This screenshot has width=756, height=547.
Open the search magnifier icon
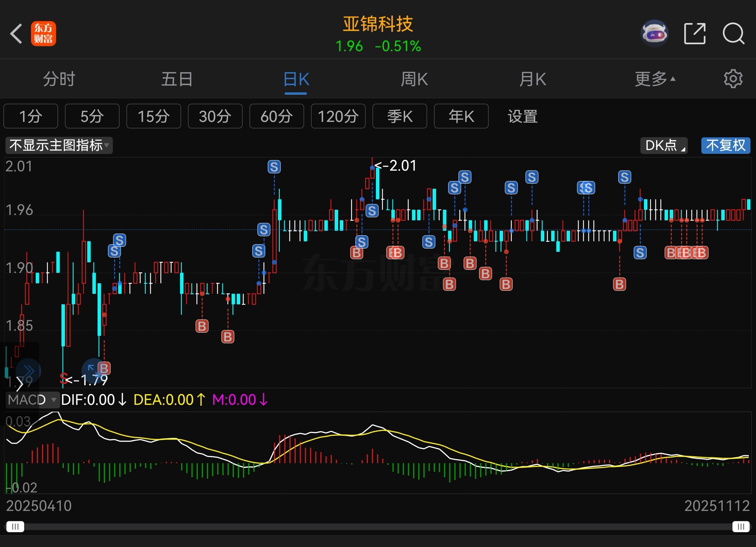coord(733,34)
